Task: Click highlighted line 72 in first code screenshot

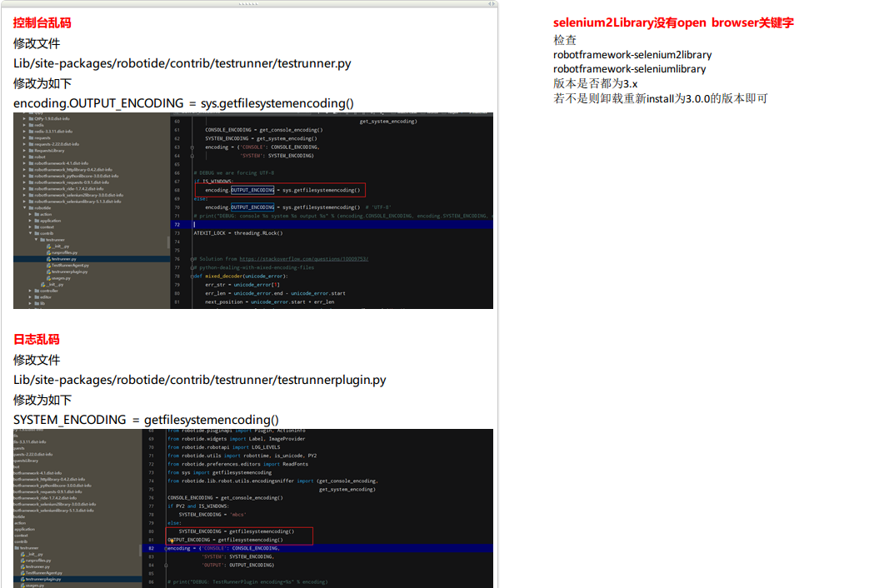Action: (x=332, y=224)
